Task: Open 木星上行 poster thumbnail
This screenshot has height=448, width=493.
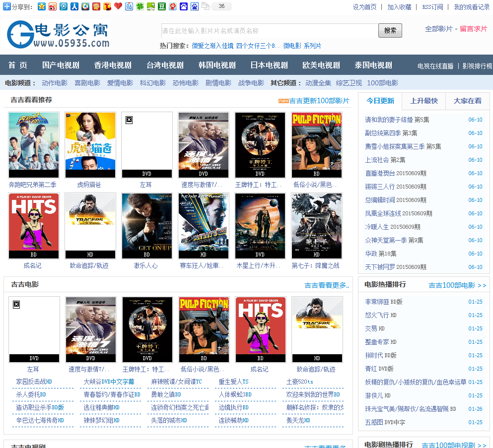Action: [260, 226]
